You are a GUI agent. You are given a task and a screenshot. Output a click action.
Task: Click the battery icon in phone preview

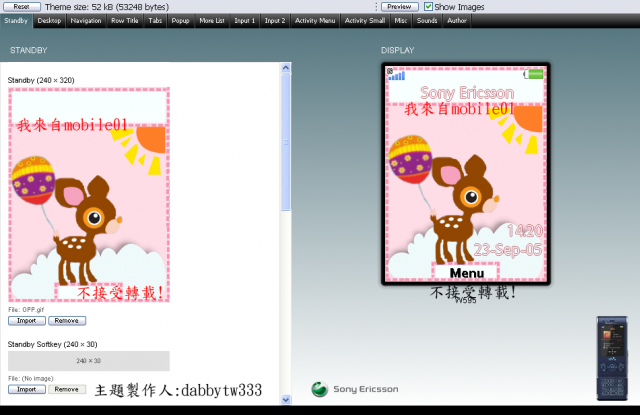(x=534, y=74)
